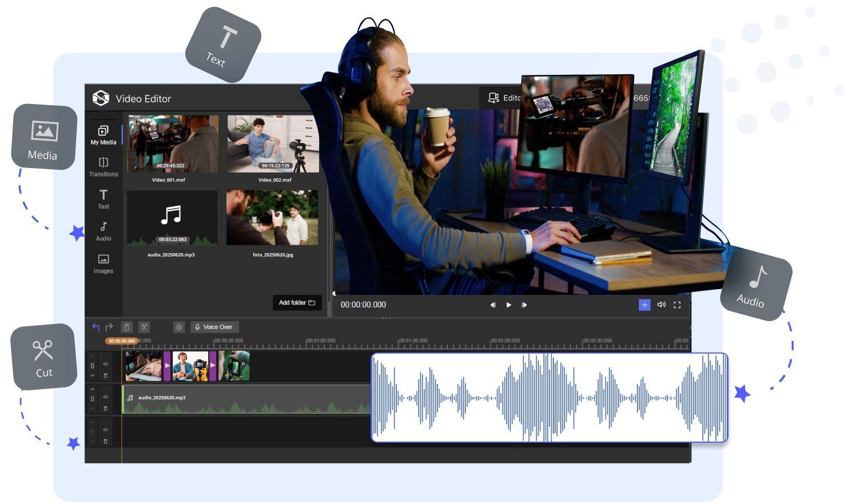
Task: Delete the video clips track
Action: [x=105, y=375]
